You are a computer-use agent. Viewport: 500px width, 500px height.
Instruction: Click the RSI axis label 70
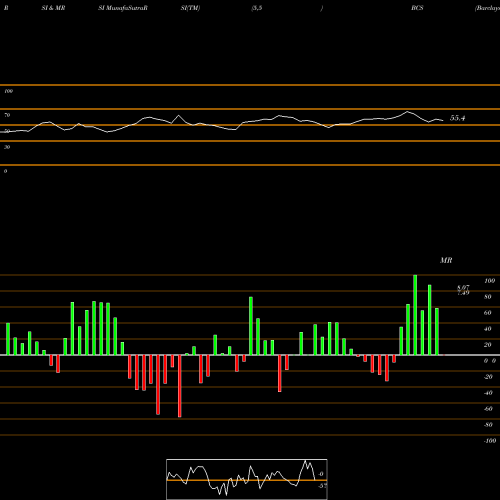pyautogui.click(x=7, y=115)
